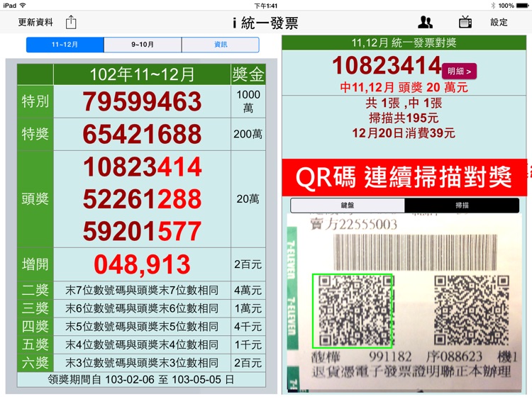
Task: Tap first prize number 59201577
Action: (x=142, y=231)
